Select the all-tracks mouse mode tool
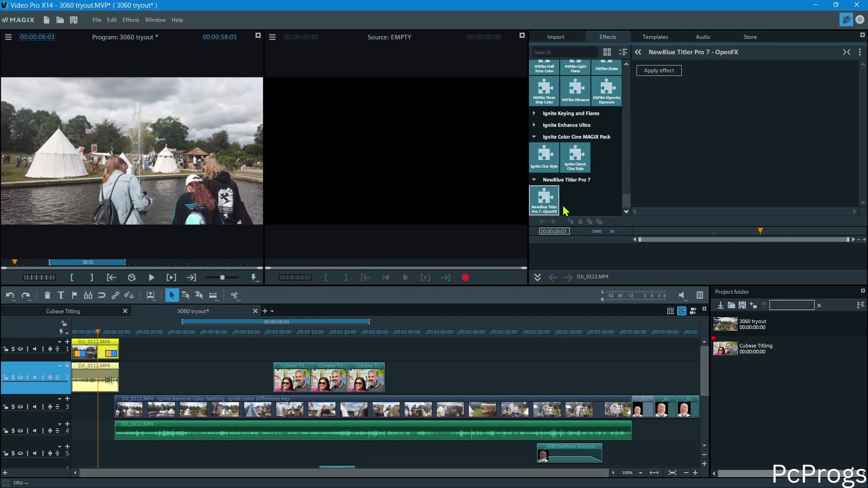This screenshot has height=488, width=868. [x=199, y=296]
